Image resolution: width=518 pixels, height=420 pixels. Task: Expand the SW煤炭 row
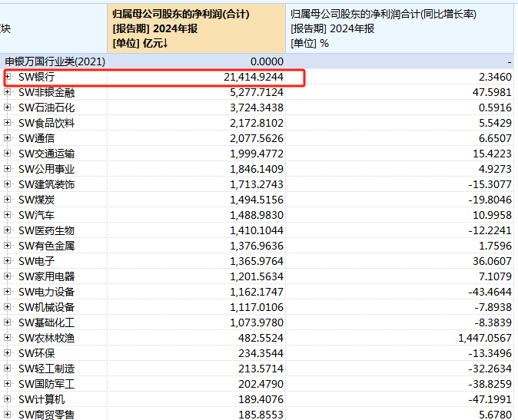8,200
